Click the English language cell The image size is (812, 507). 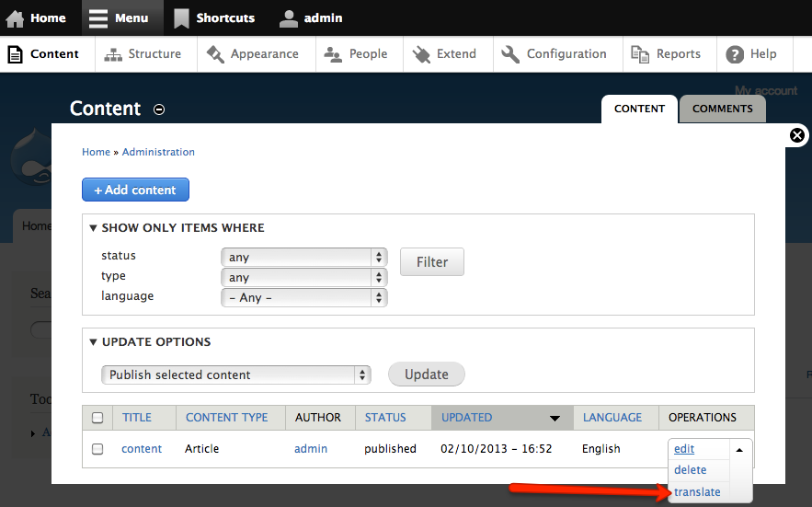coord(600,449)
